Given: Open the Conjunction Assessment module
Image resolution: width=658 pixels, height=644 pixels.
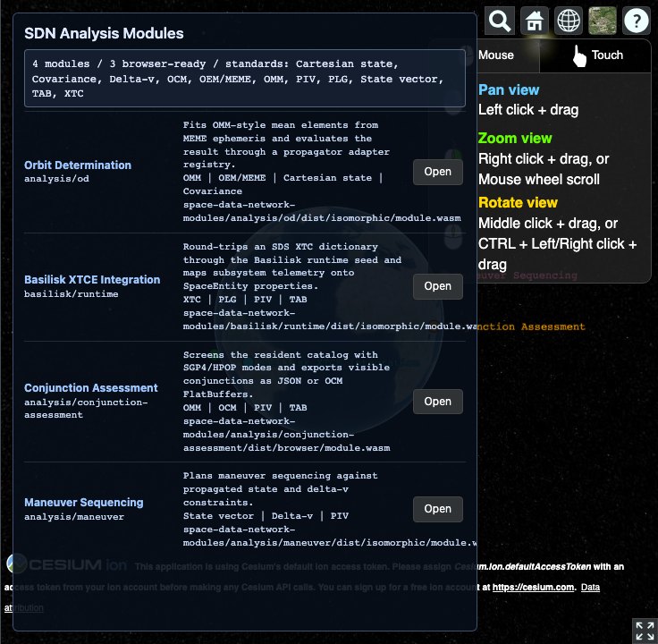Looking at the screenshot, I should tap(438, 402).
